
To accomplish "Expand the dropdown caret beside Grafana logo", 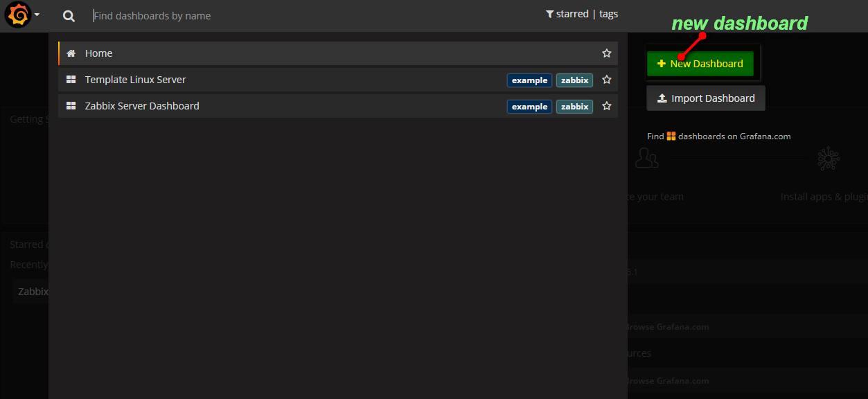I will (37, 15).
